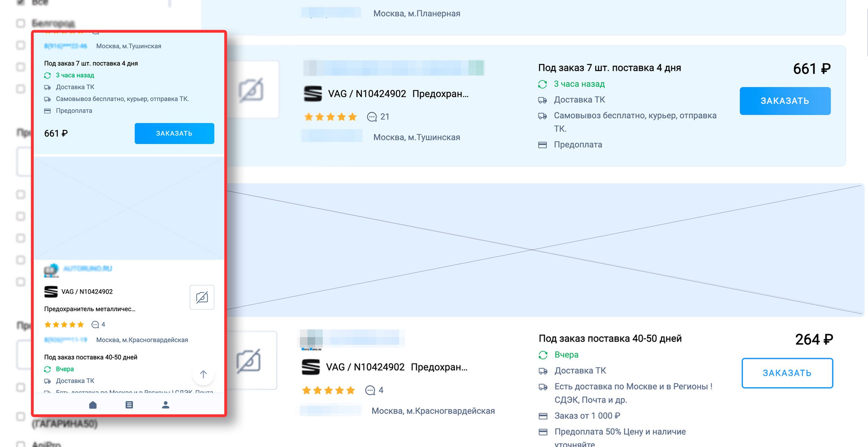Click no-photo placeholder in mobile card
Viewport: 868px width, 447px height.
click(x=202, y=297)
